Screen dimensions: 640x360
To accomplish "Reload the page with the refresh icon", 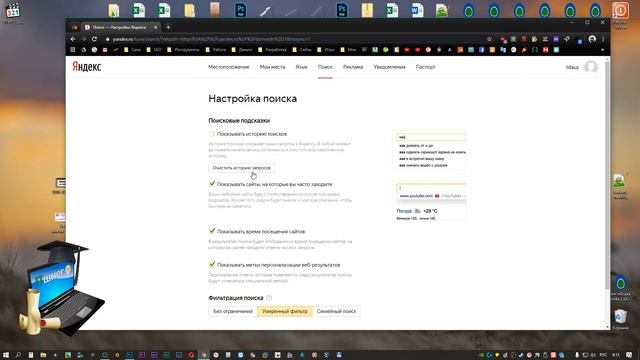I will click(x=94, y=39).
